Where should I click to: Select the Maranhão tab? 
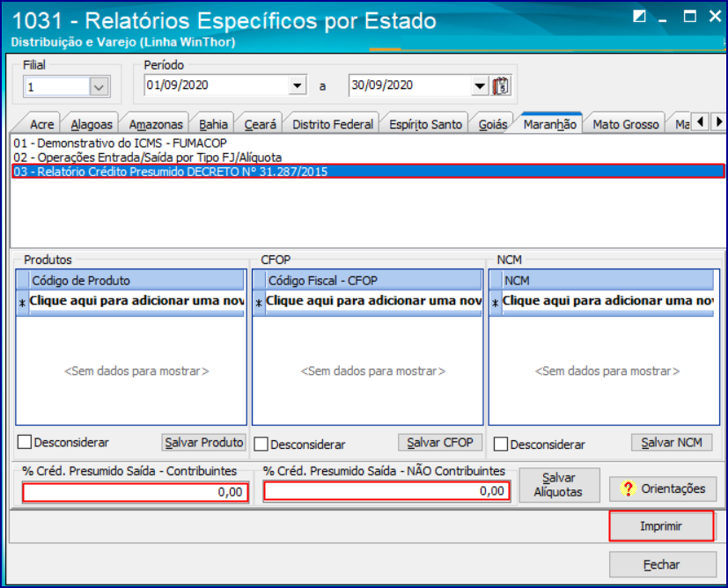click(x=549, y=124)
